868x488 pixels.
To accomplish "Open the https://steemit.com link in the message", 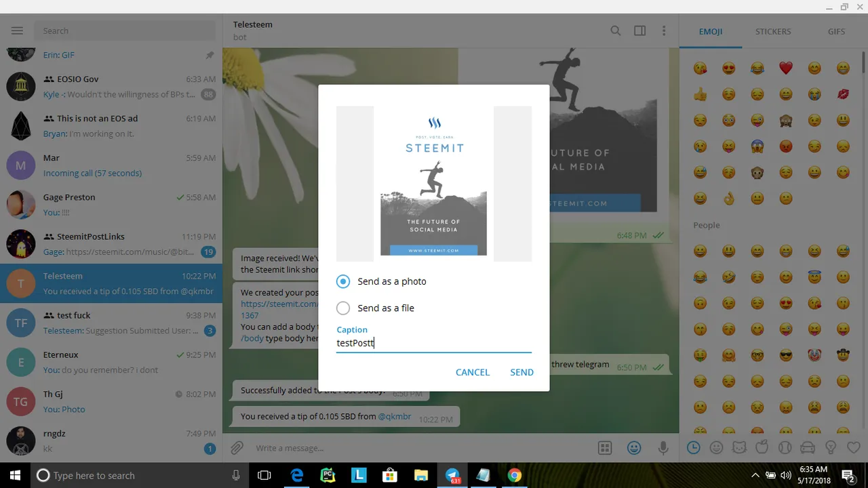I will 279,304.
